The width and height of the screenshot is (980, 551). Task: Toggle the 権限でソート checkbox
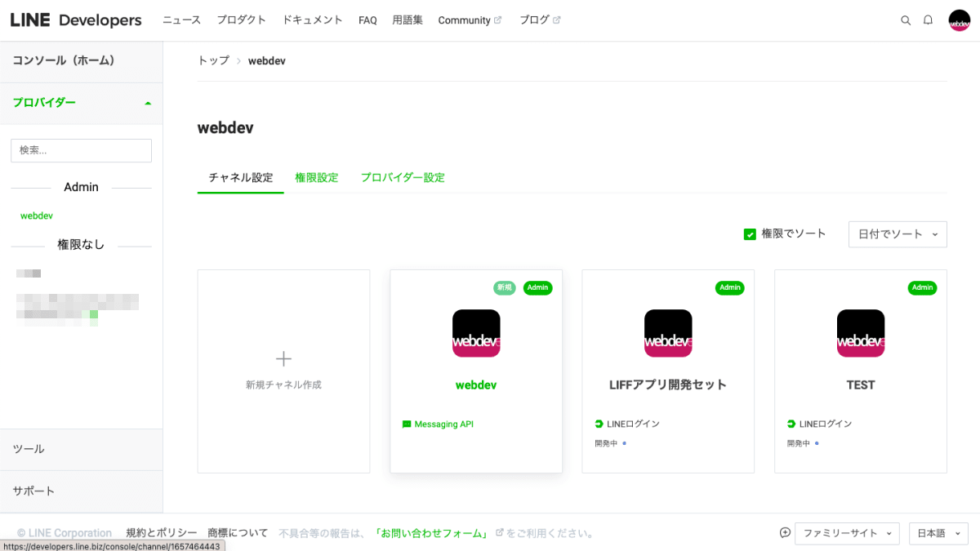point(750,234)
